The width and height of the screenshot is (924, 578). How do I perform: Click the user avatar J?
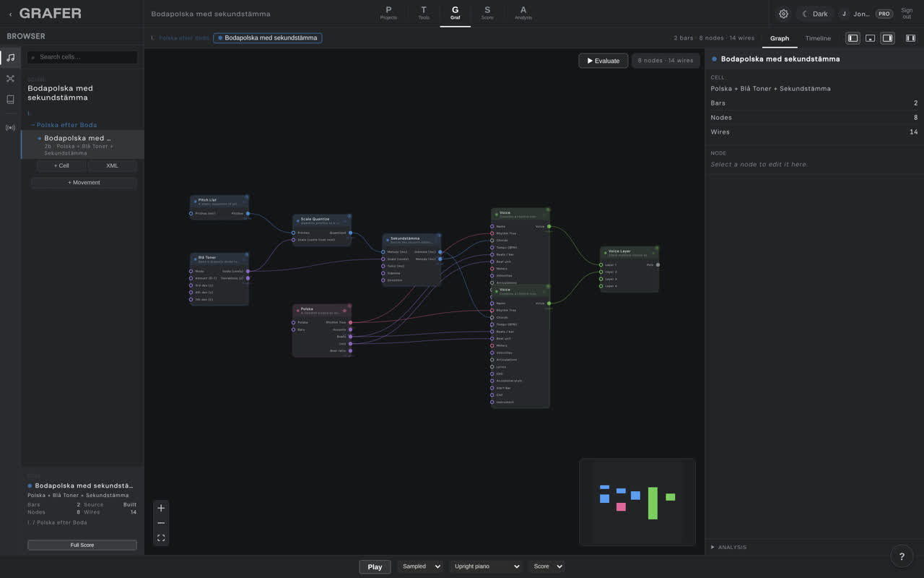click(x=844, y=14)
